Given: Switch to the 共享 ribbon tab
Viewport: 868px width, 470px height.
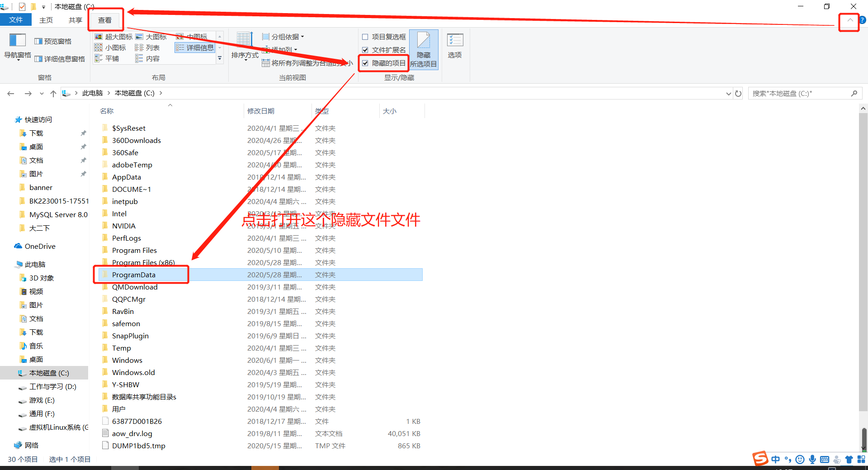Looking at the screenshot, I should [75, 20].
